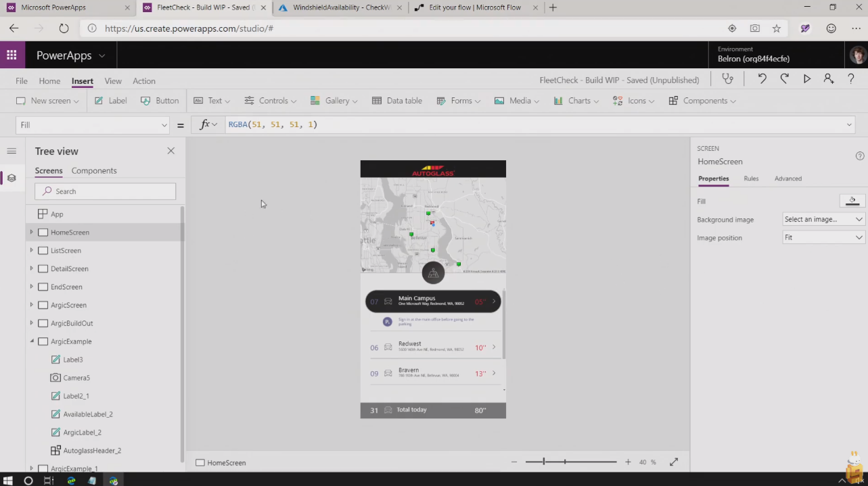The image size is (868, 486).
Task: Switch to the Rules tab
Action: [751, 178]
